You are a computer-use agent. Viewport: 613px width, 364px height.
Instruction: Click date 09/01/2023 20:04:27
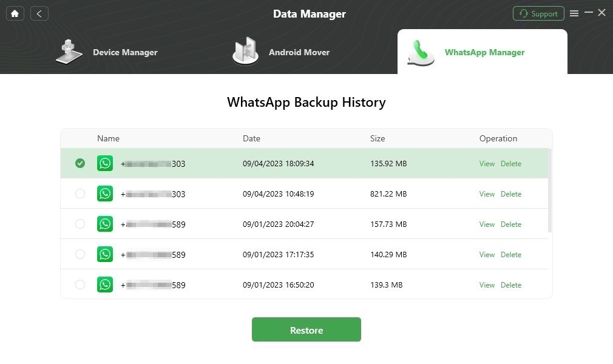coord(279,224)
